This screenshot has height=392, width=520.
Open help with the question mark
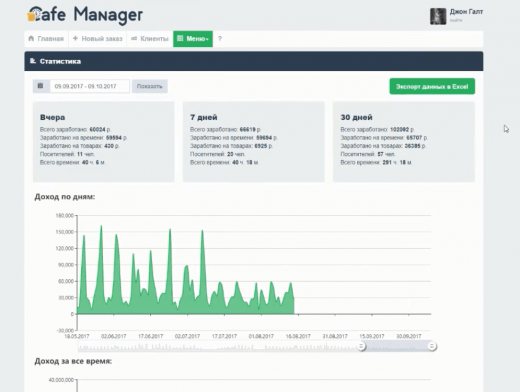point(220,39)
